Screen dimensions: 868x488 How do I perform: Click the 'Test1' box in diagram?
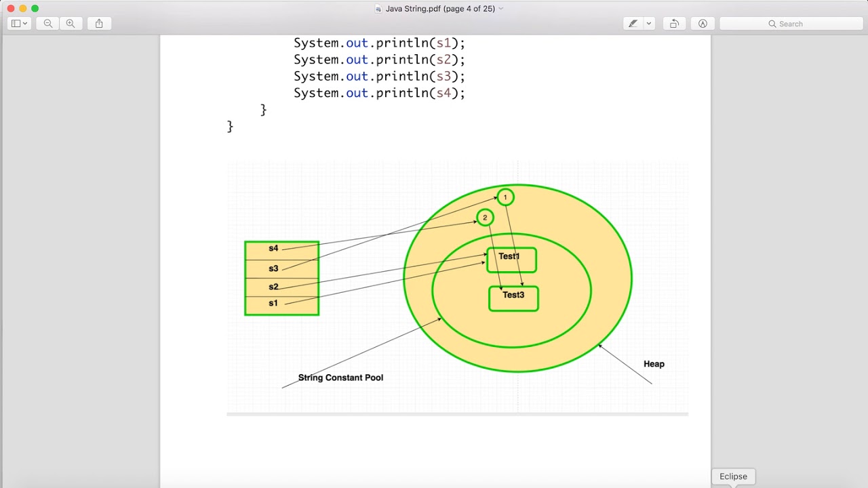tap(511, 260)
